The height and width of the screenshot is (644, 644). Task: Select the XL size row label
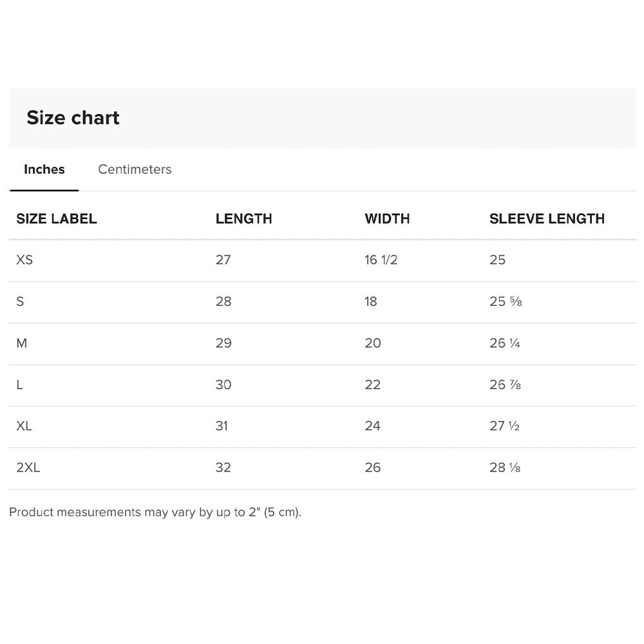point(24,426)
